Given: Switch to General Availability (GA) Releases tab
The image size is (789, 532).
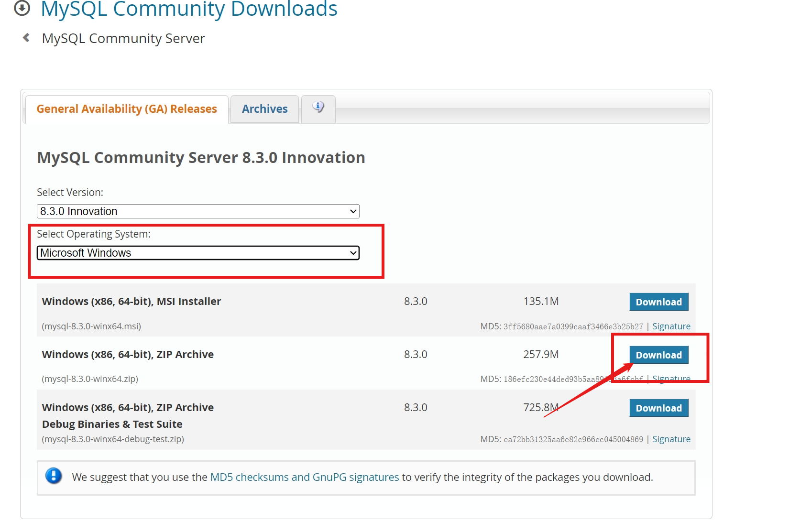Looking at the screenshot, I should 127,109.
